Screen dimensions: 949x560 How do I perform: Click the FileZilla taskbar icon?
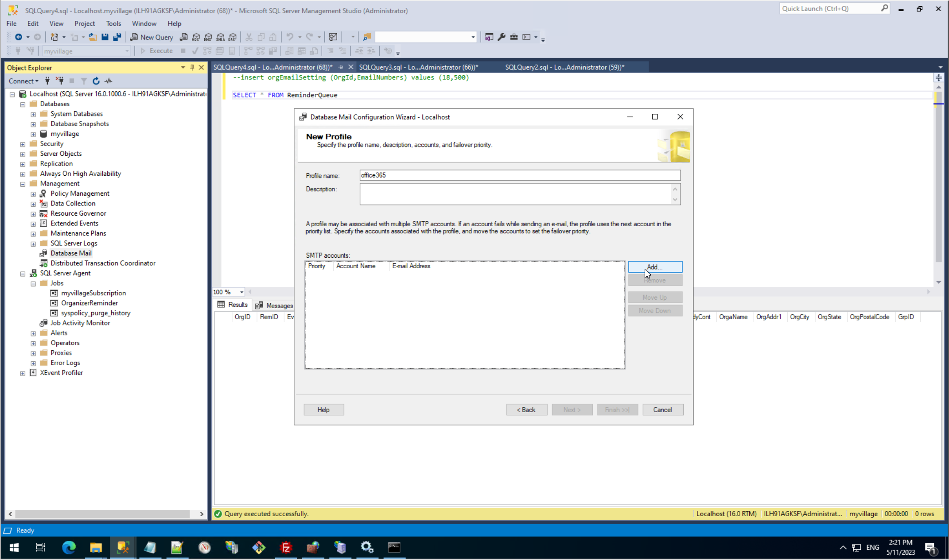pyautogui.click(x=286, y=548)
